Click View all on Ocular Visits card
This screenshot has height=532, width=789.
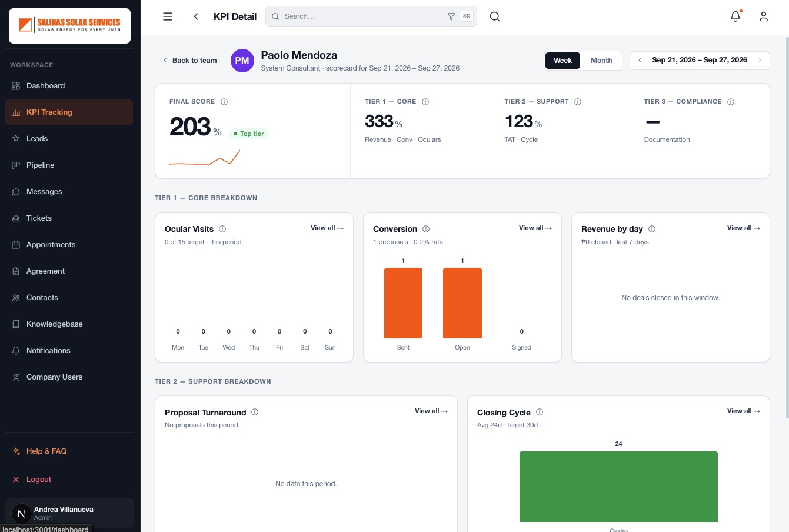tap(327, 228)
